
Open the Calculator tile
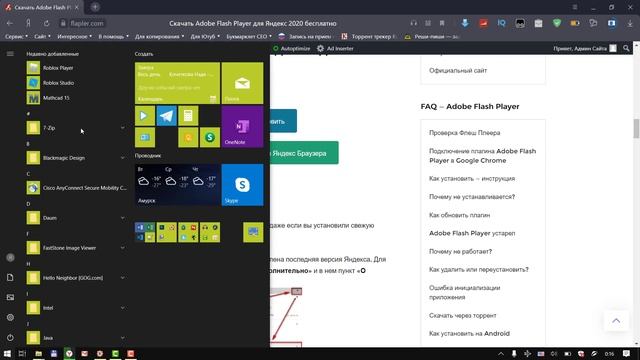pyautogui.click(x=188, y=116)
